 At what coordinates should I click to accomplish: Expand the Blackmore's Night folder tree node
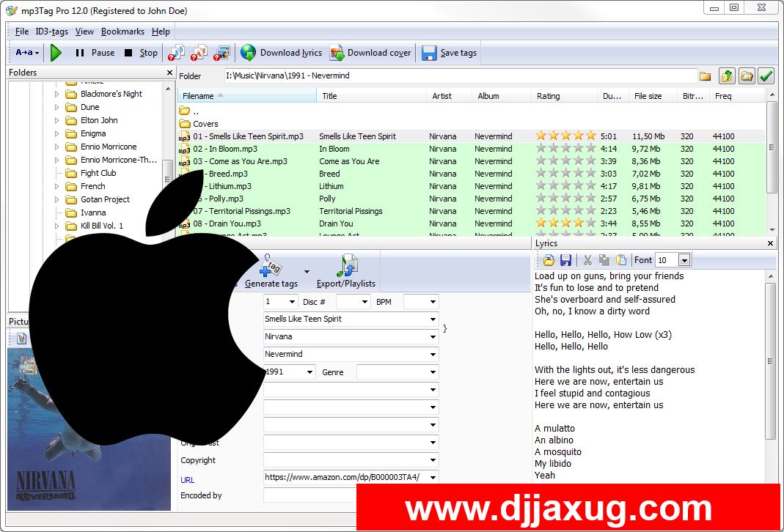(x=57, y=94)
